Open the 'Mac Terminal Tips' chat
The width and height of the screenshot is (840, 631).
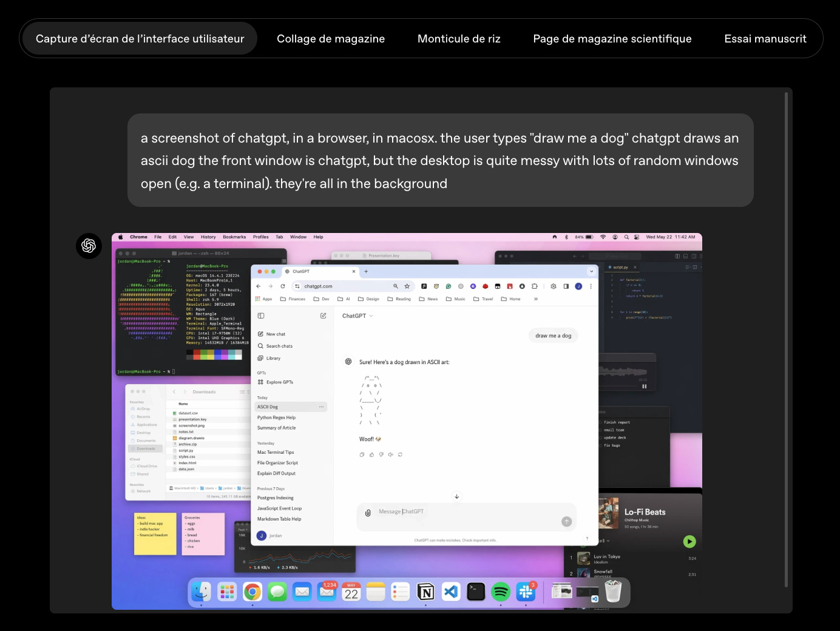click(276, 452)
